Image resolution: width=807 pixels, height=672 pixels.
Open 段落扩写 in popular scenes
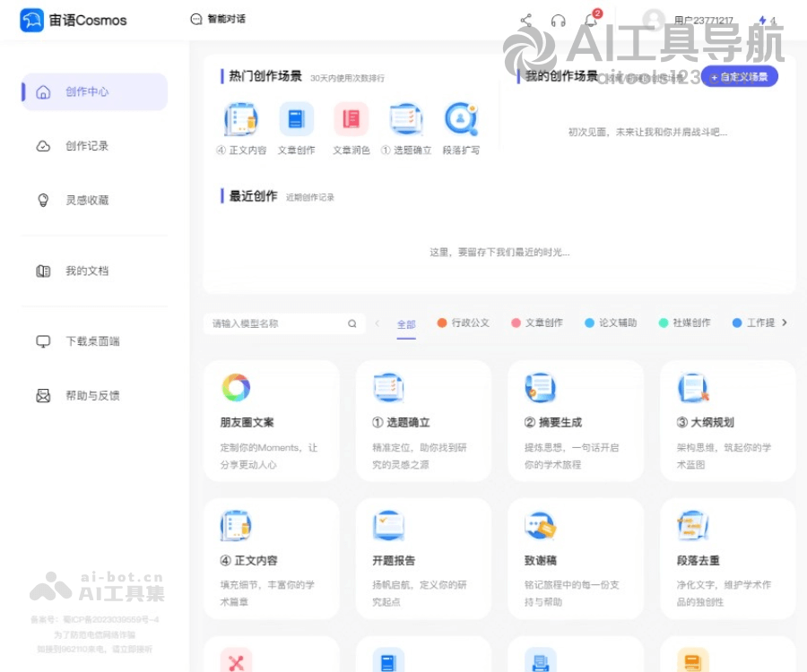pyautogui.click(x=461, y=129)
